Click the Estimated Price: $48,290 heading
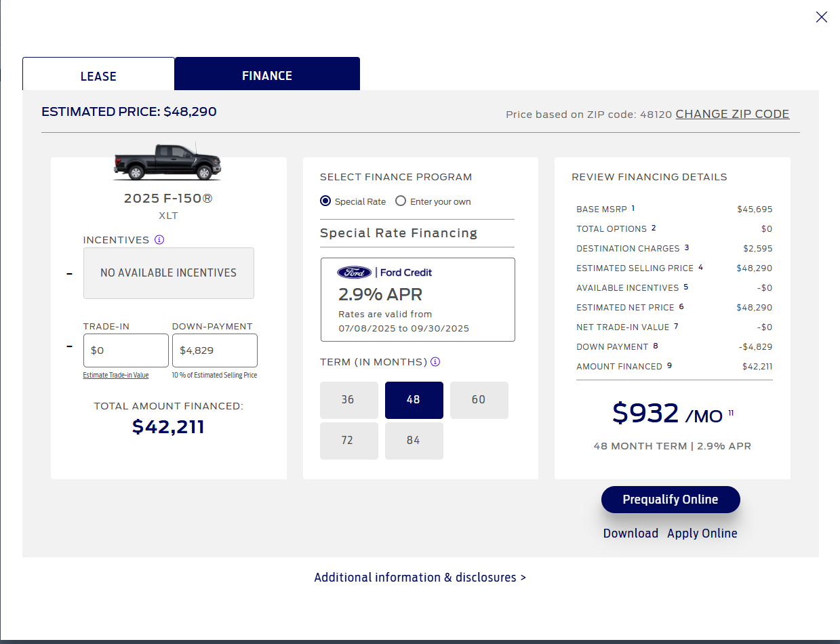This screenshot has height=644, width=840. (129, 112)
